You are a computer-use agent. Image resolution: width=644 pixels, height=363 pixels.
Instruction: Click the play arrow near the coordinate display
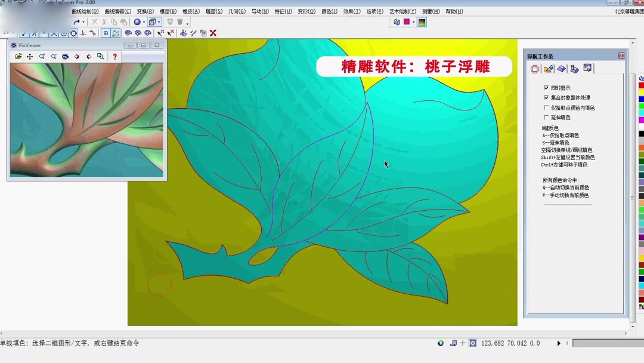[559, 343]
